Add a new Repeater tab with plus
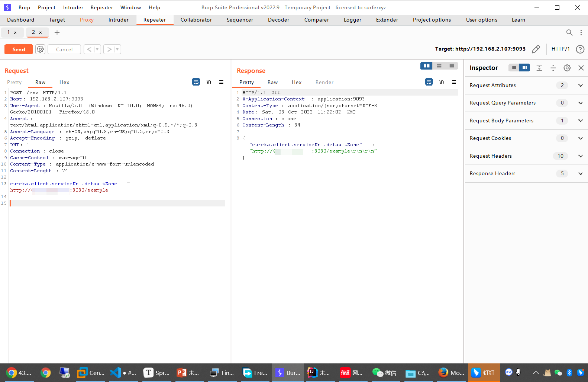 pos(57,33)
